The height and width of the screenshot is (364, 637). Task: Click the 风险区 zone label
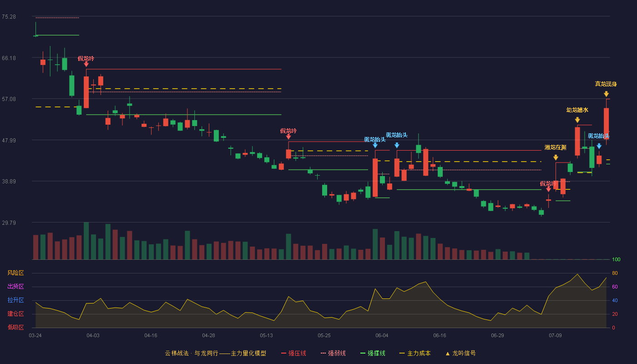tap(15, 273)
